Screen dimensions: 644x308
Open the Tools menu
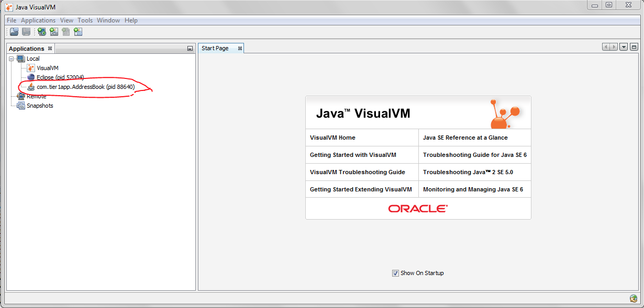click(85, 20)
